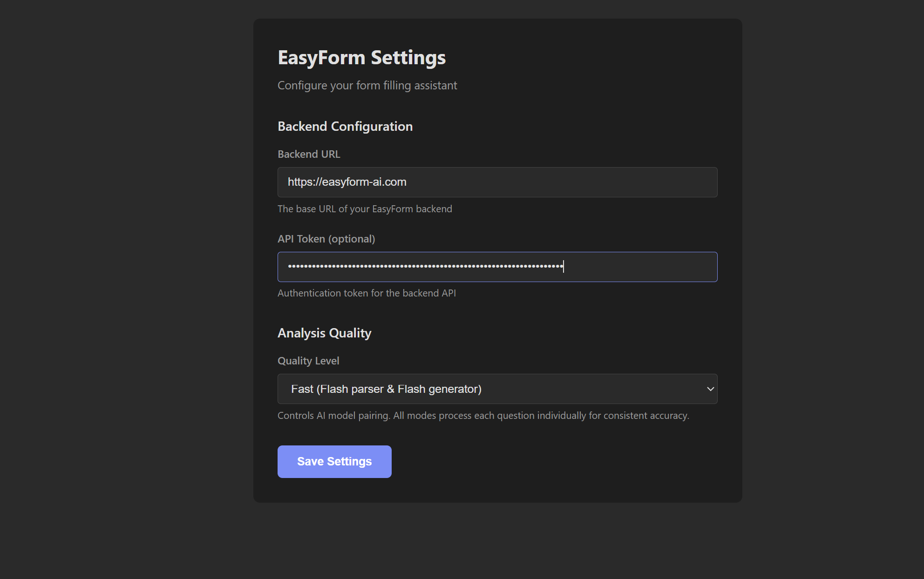
Task: Click the 'Backend URL' field label
Action: click(309, 154)
